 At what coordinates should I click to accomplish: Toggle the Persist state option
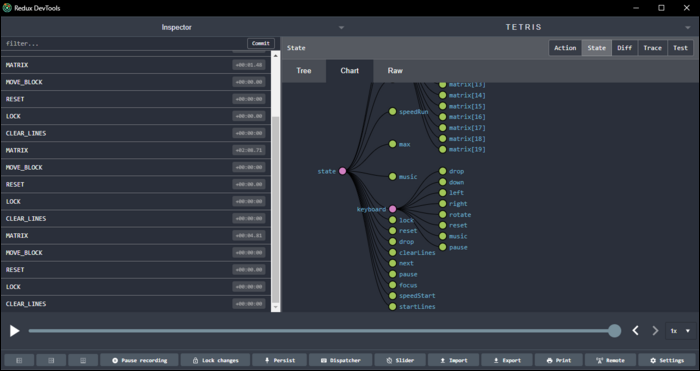pyautogui.click(x=279, y=360)
